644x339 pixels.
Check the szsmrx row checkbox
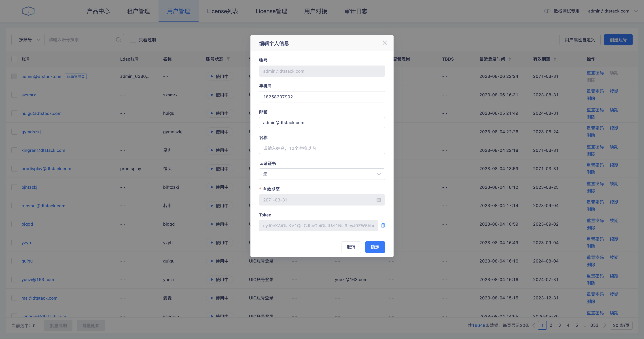(14, 95)
